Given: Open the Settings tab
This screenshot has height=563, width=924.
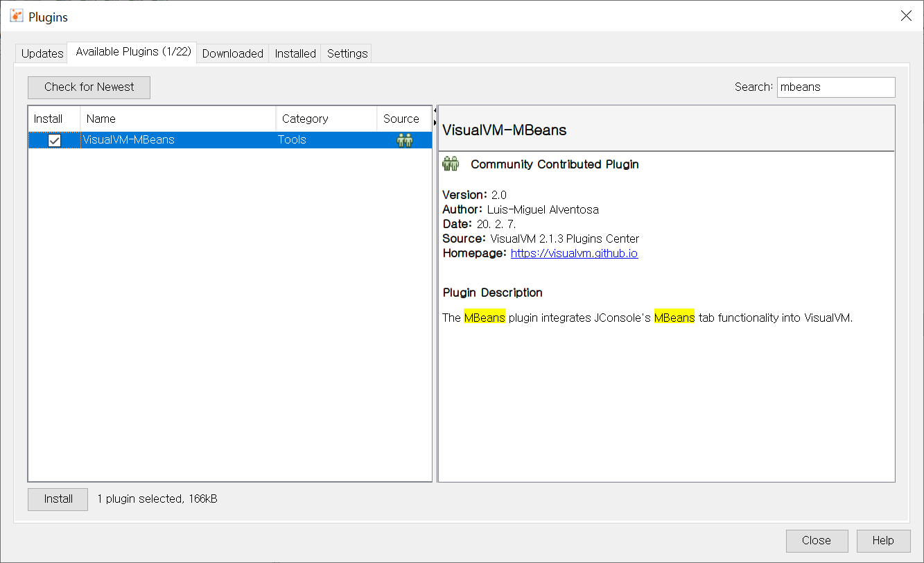Looking at the screenshot, I should (347, 53).
